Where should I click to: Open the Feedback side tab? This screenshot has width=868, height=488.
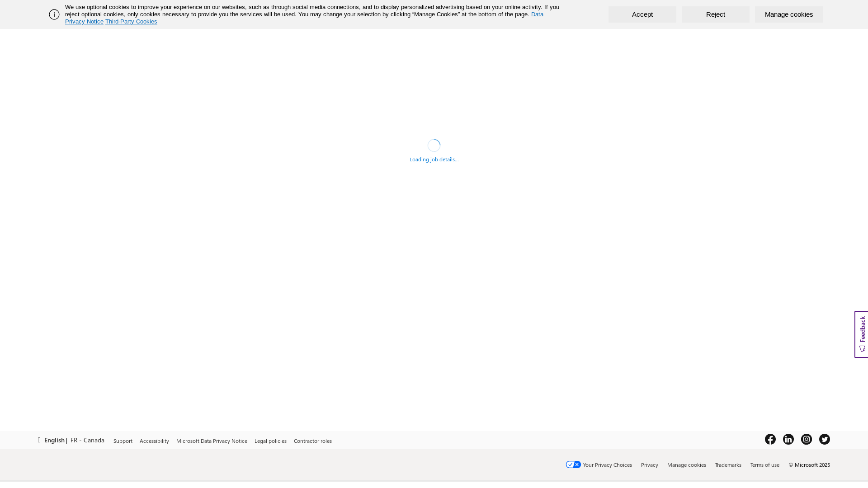[x=861, y=334]
